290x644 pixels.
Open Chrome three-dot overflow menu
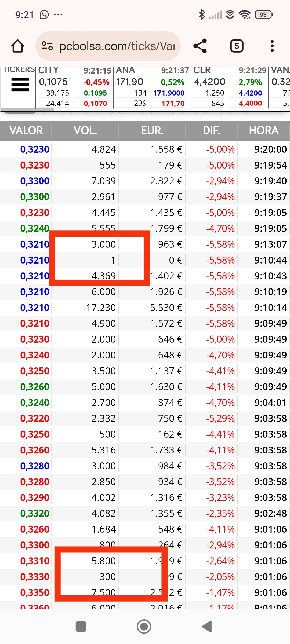click(x=272, y=46)
